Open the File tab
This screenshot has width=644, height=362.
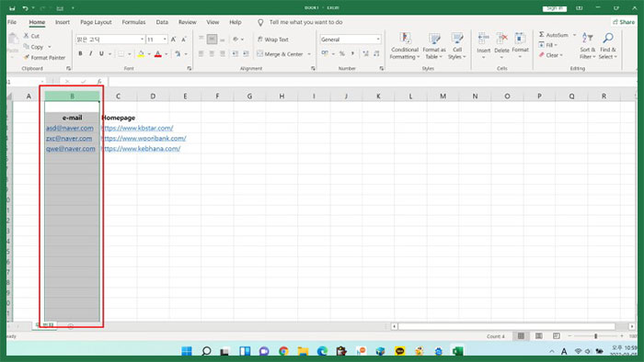pos(12,22)
